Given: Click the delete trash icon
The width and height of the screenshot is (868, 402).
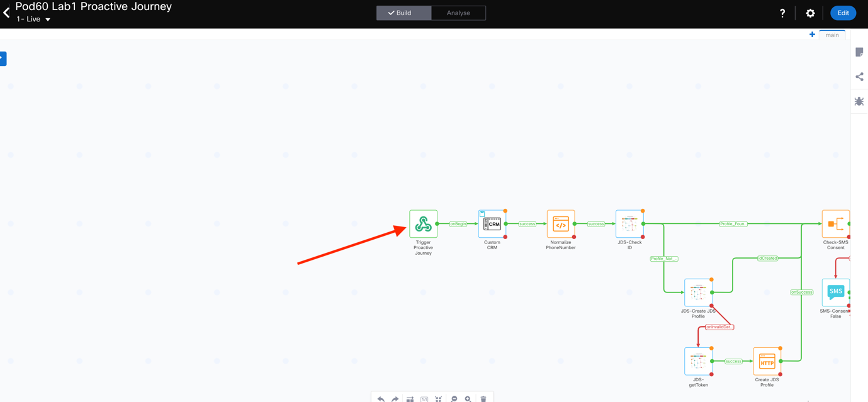Looking at the screenshot, I should pyautogui.click(x=483, y=399).
